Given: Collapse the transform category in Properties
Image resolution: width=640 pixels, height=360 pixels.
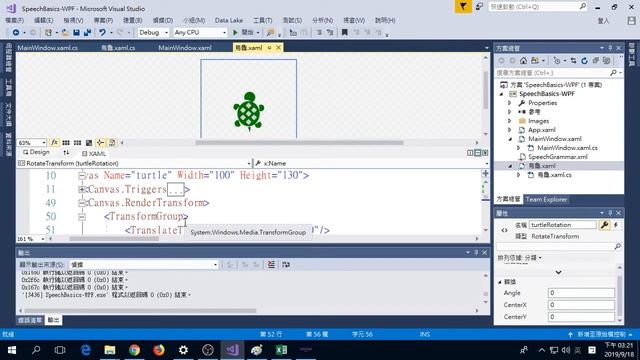Looking at the screenshot, I should pyautogui.click(x=500, y=282).
